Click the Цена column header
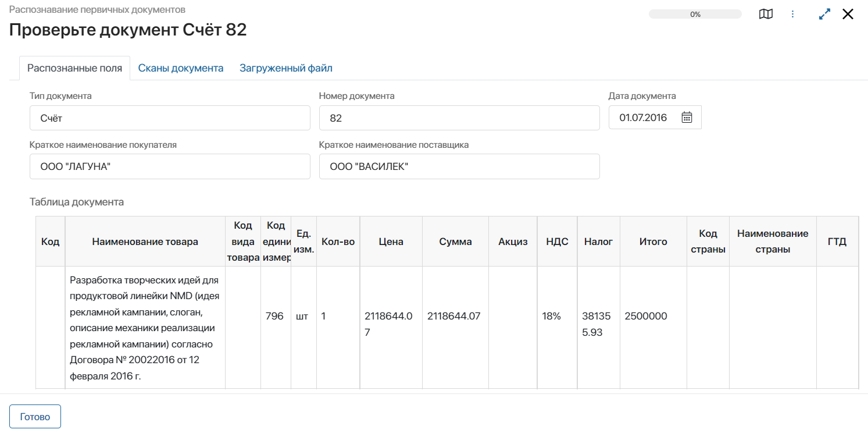The image size is (868, 433). pyautogui.click(x=391, y=242)
